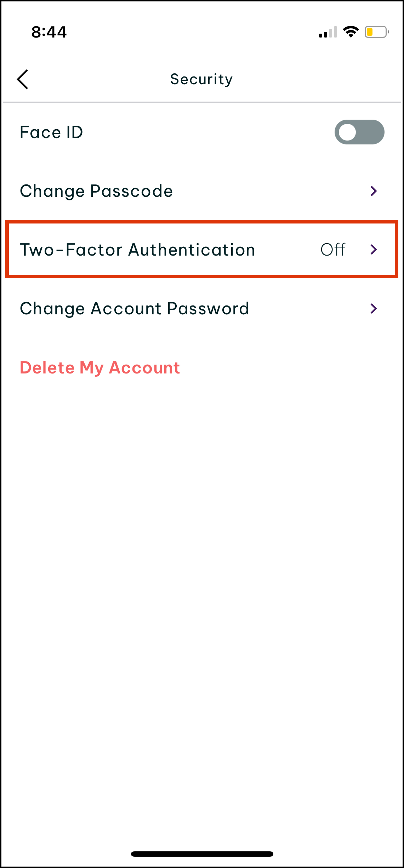Click the Change Account Password chevron arrow
The height and width of the screenshot is (868, 404).
pyautogui.click(x=374, y=308)
